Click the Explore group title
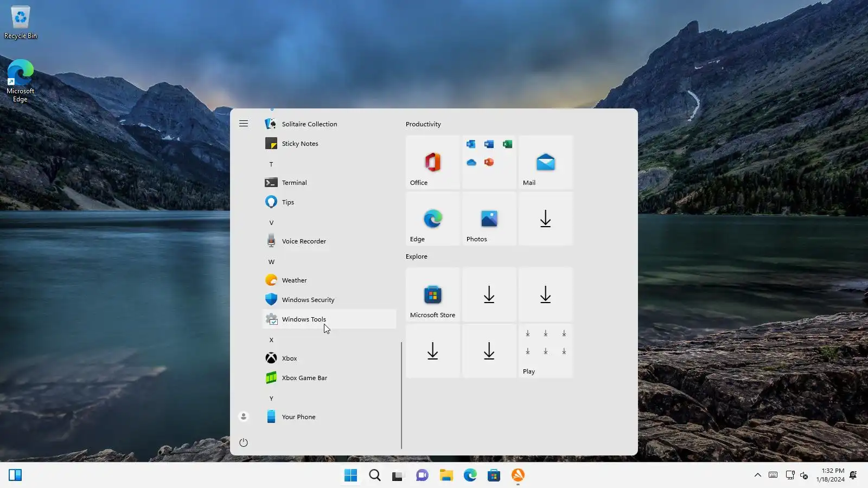868x488 pixels. (x=417, y=256)
